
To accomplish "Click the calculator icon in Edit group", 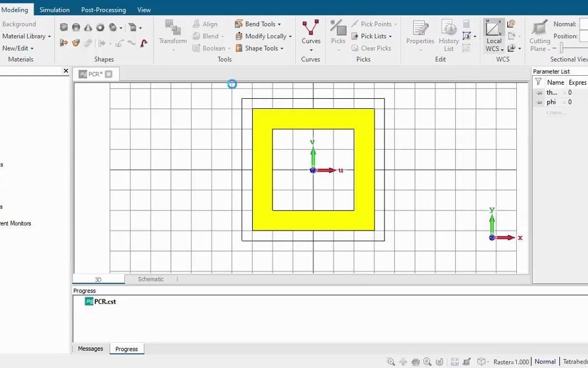I will tap(466, 24).
